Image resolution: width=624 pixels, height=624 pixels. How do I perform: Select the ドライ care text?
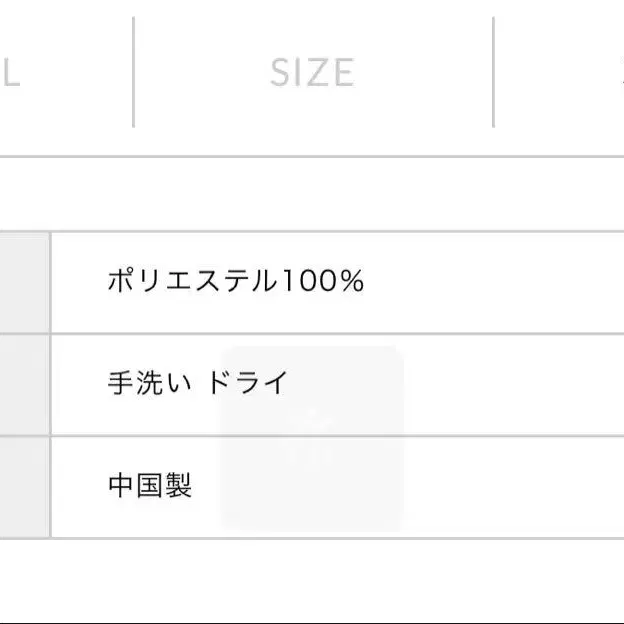coord(248,383)
